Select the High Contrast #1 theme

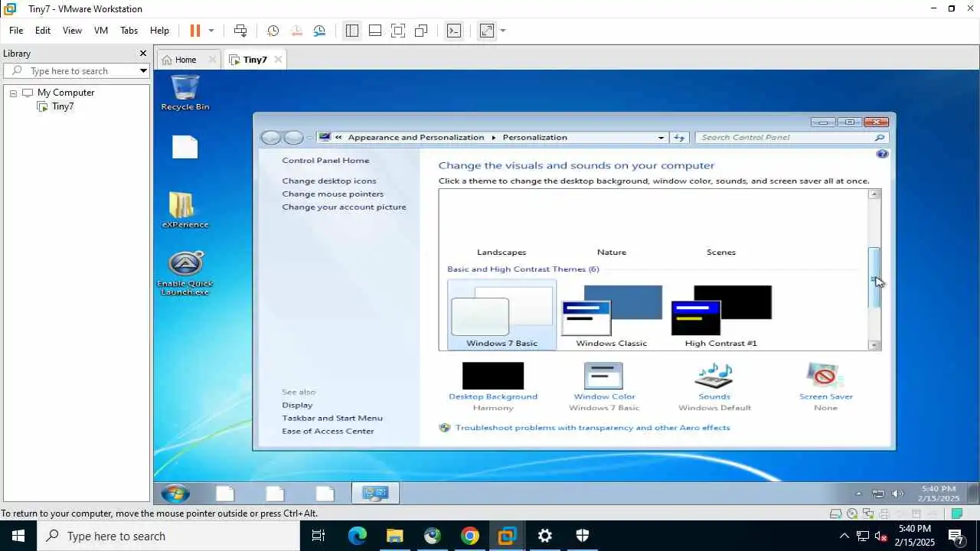click(x=721, y=315)
